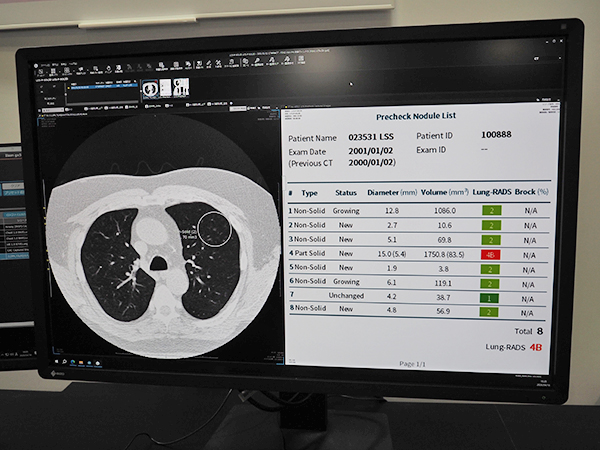Select the third multi-image series thumbnail
This screenshot has width=600, height=450.
181,87
